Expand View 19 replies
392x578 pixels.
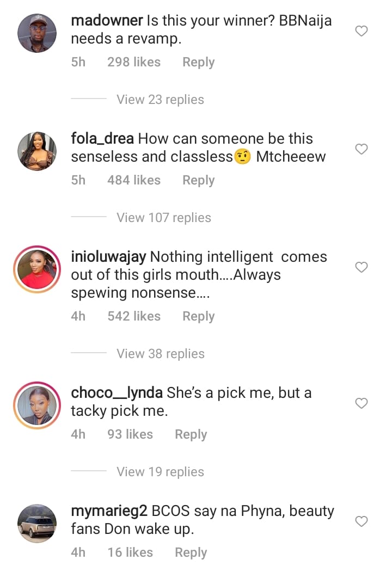point(160,472)
